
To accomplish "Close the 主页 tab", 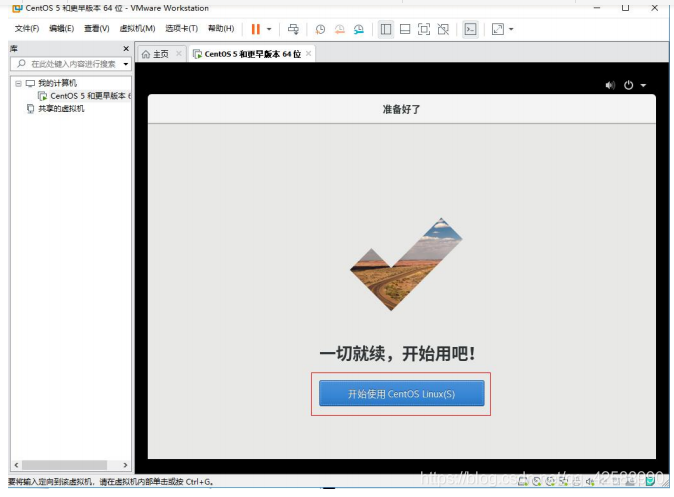I will [179, 54].
